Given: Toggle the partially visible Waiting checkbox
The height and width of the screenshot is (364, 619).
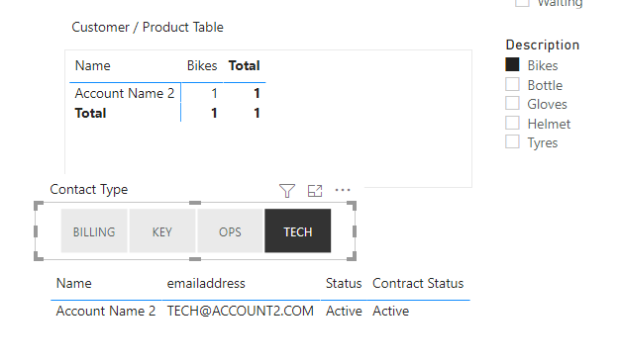Looking at the screenshot, I should tap(522, 3).
